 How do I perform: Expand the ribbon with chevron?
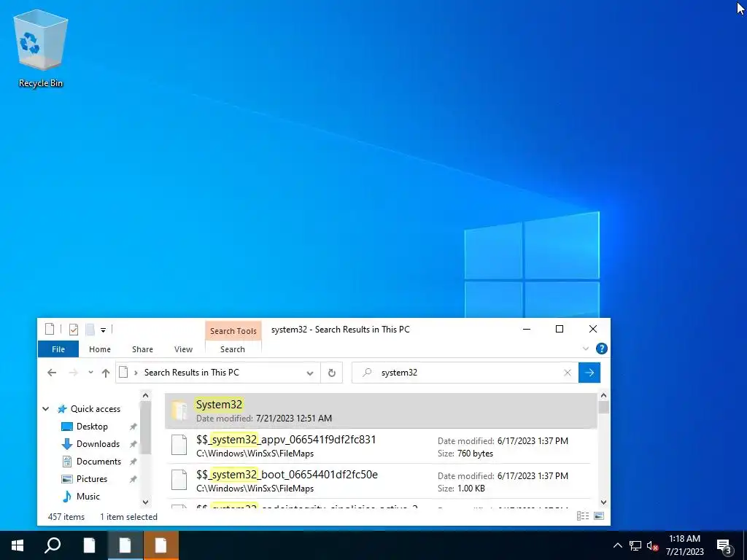pyautogui.click(x=586, y=349)
